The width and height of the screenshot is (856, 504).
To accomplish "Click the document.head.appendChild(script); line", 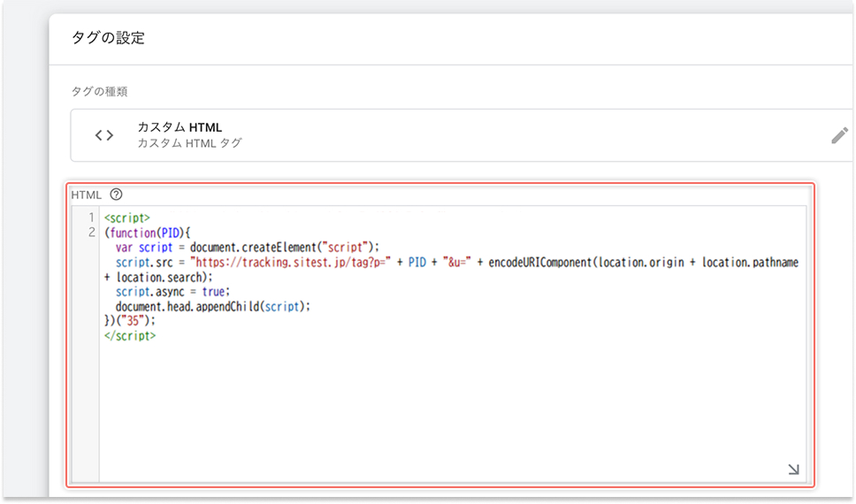I will tap(212, 306).
